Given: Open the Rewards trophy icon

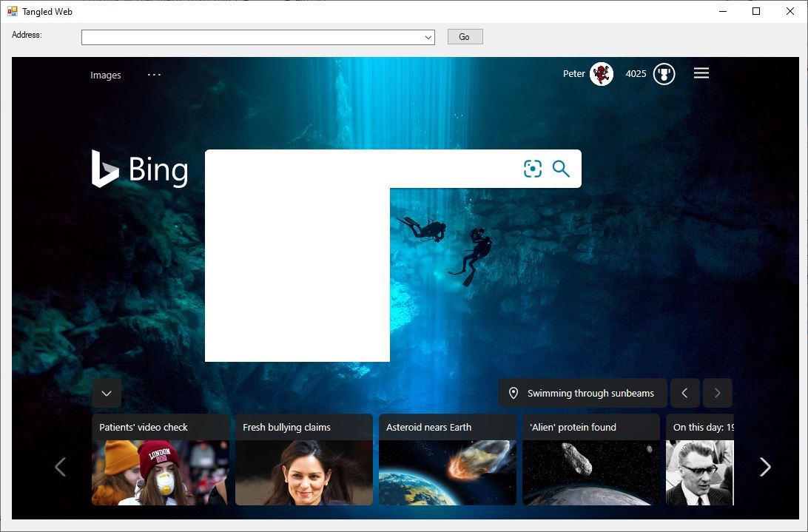Looking at the screenshot, I should point(664,74).
